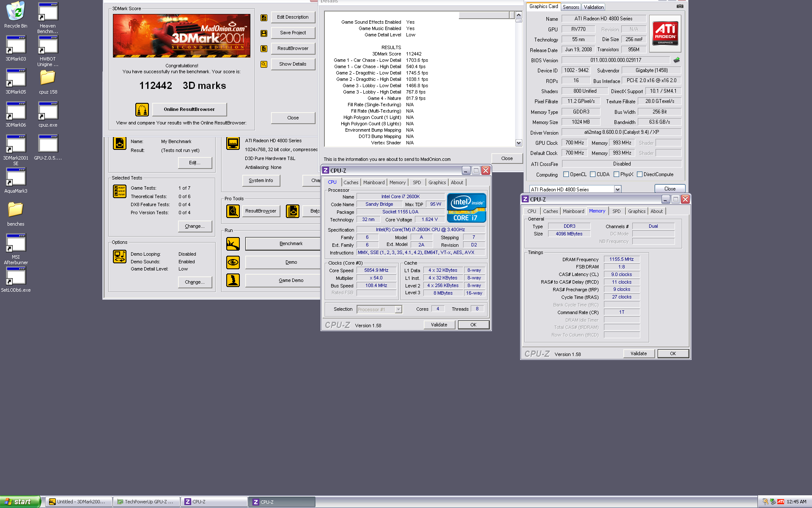
Task: Switch to the Validation tab in GPU-Z
Action: coord(593,7)
